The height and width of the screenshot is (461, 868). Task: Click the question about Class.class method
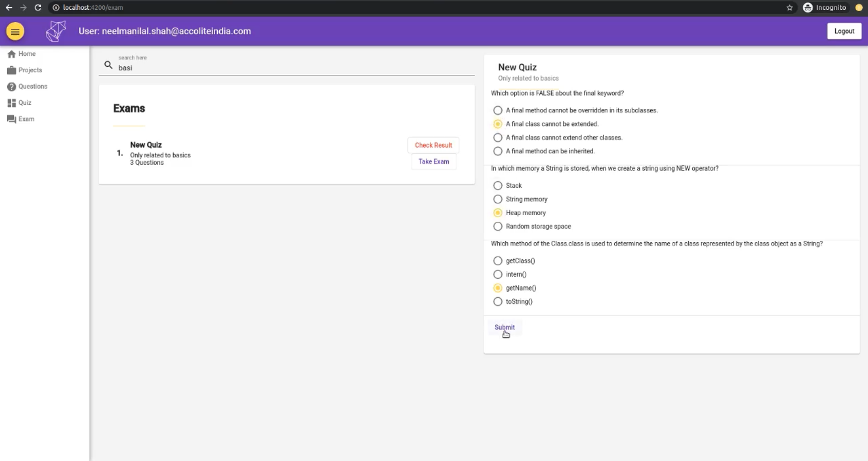tap(656, 244)
